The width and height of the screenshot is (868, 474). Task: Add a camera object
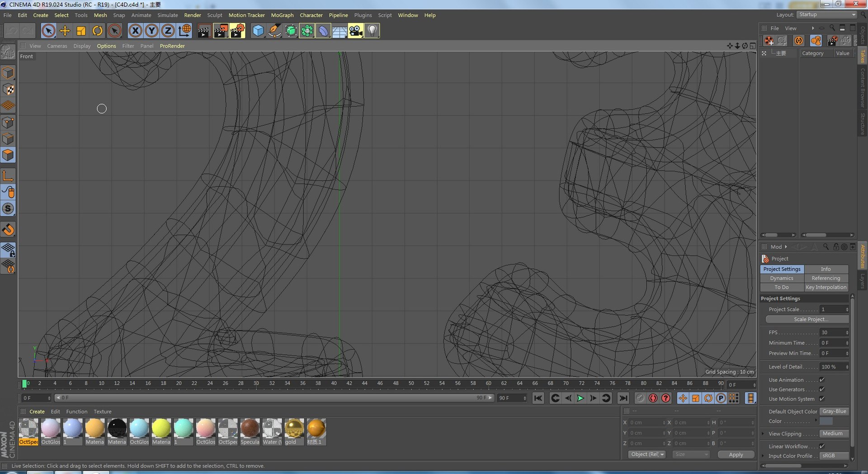point(356,31)
